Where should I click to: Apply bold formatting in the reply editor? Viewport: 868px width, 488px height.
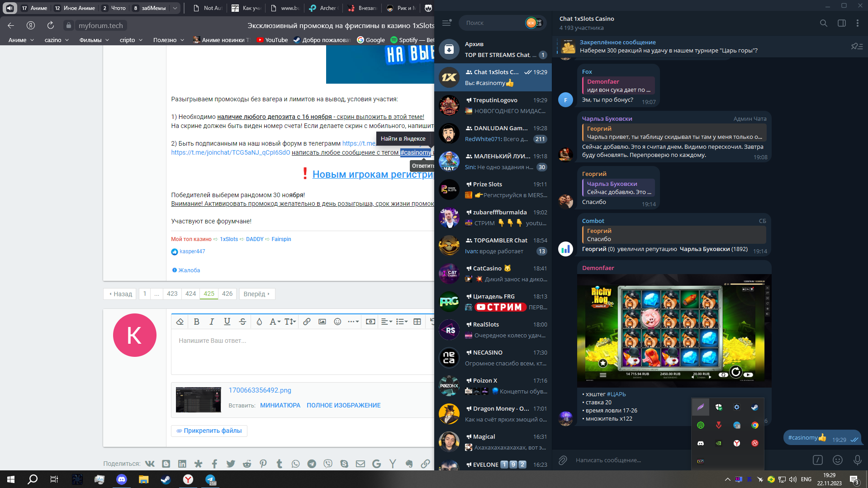(x=196, y=322)
